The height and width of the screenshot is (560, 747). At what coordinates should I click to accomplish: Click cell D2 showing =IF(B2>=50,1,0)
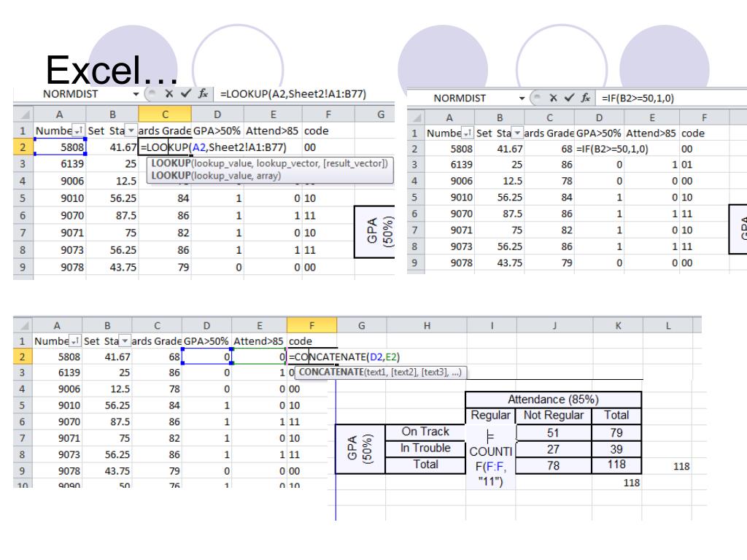pyautogui.click(x=600, y=149)
